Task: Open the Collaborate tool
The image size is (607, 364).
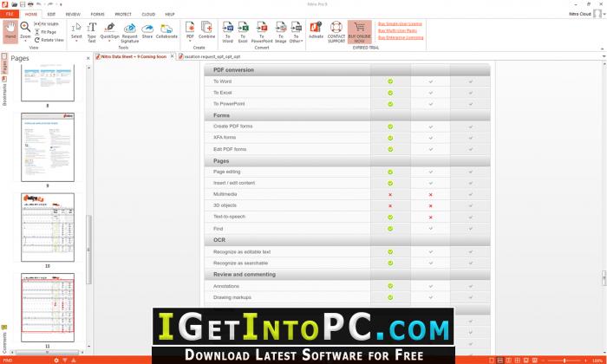Action: coord(166,31)
